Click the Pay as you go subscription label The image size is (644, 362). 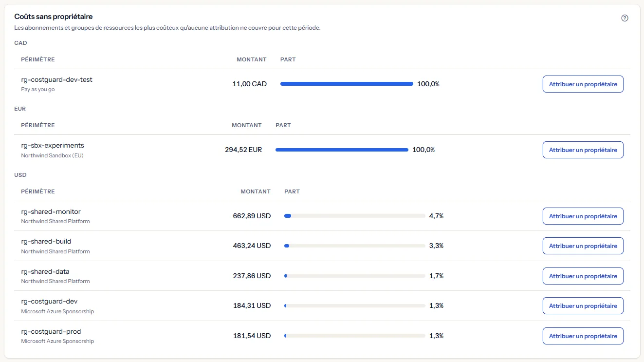pos(38,90)
